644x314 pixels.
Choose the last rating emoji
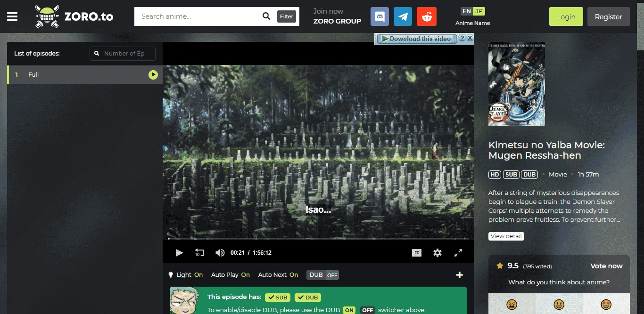click(606, 304)
